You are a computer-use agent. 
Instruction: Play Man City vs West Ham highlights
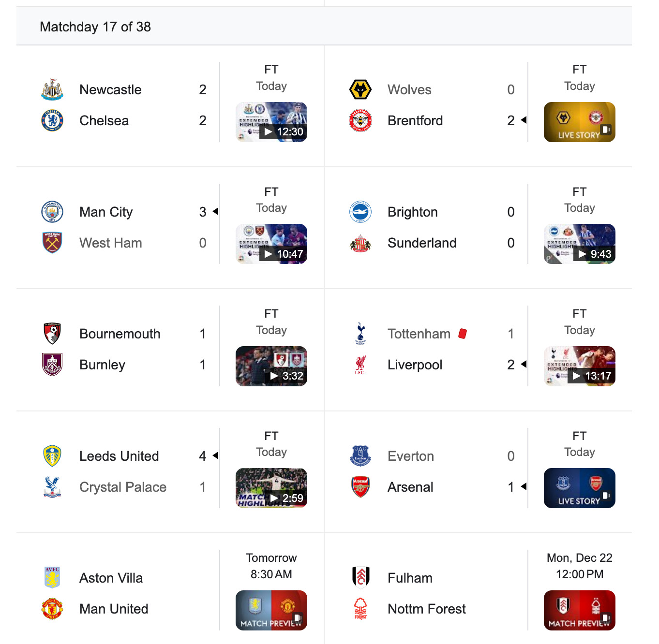pos(271,244)
